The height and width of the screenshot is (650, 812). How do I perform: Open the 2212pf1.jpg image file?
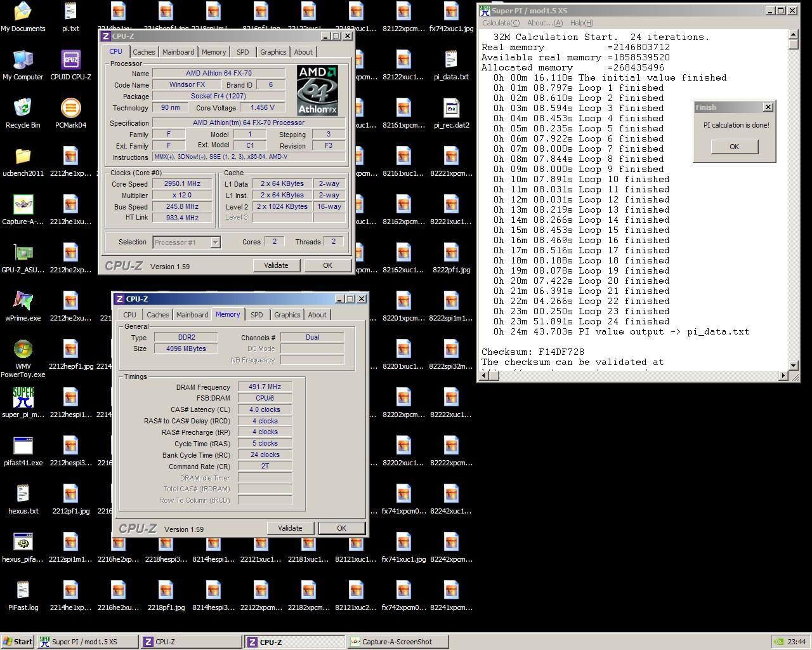[70, 500]
